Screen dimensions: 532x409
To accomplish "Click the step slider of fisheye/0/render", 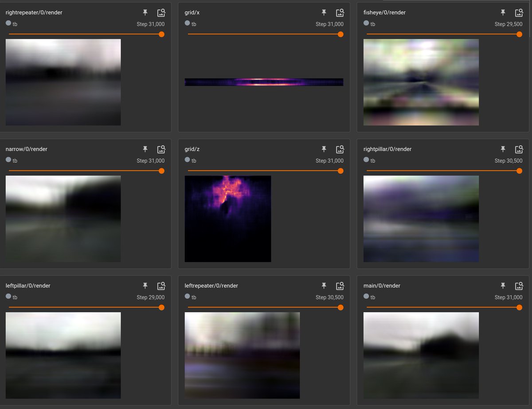I will pos(444,34).
